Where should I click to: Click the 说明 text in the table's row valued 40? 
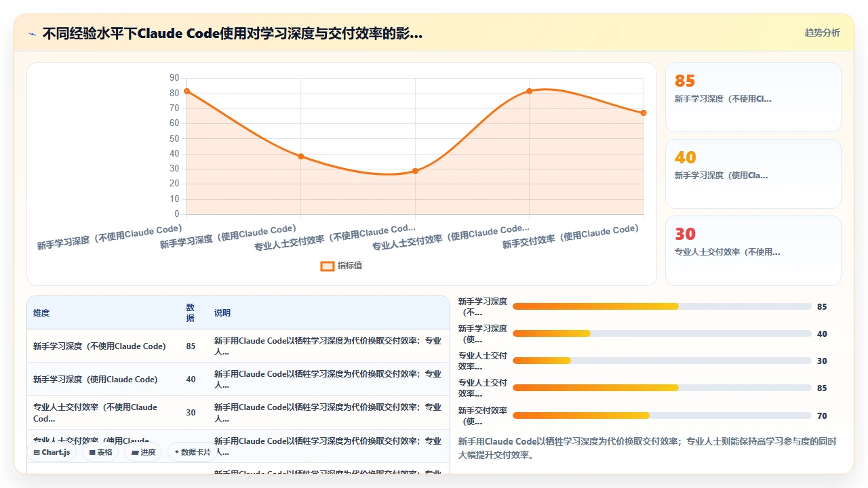pyautogui.click(x=328, y=380)
